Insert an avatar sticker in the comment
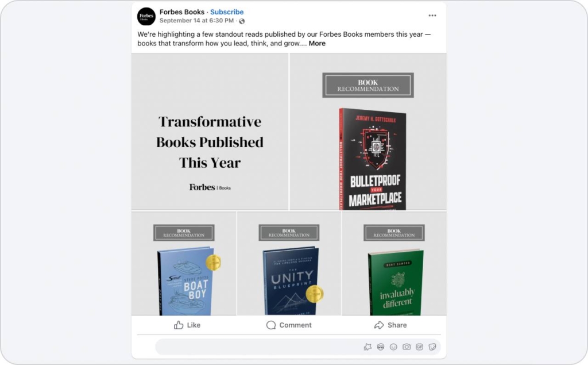This screenshot has height=365, width=588. point(381,347)
